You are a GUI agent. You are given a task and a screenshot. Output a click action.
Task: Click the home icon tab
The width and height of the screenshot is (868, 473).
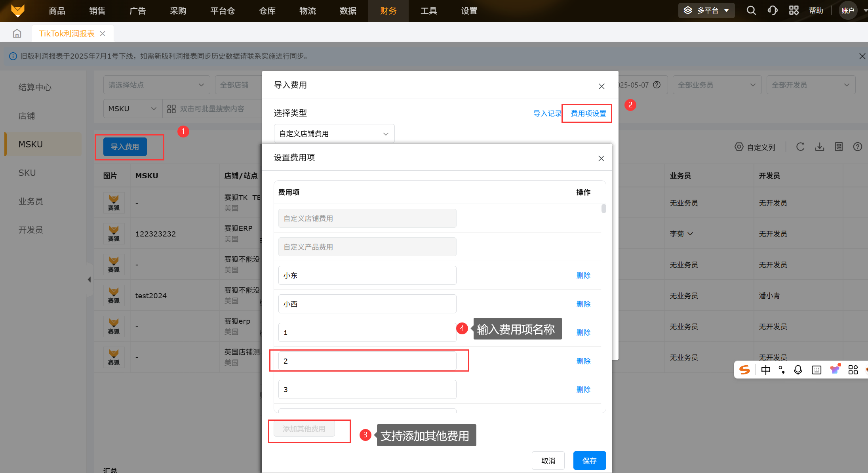click(17, 34)
